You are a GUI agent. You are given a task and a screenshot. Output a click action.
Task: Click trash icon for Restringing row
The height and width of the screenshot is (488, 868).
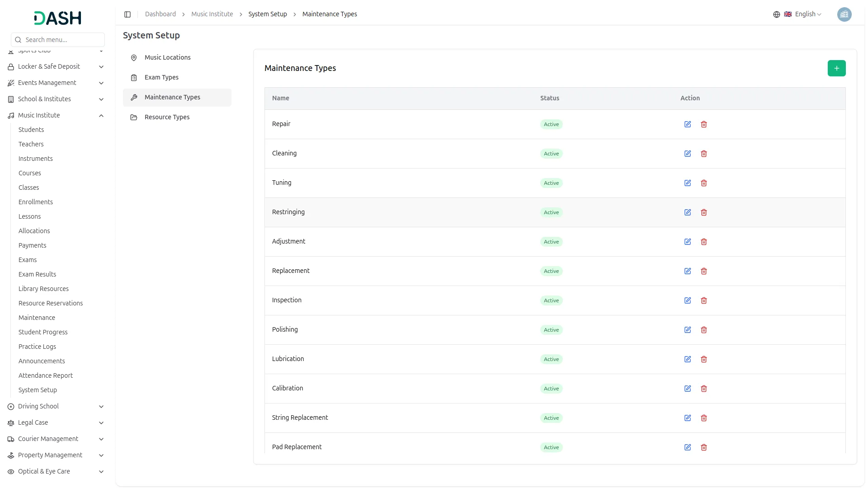704,212
